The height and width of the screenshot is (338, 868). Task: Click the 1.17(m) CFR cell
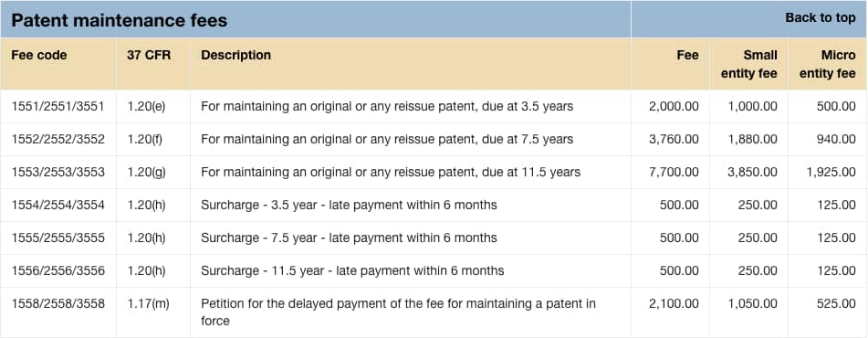(148, 303)
